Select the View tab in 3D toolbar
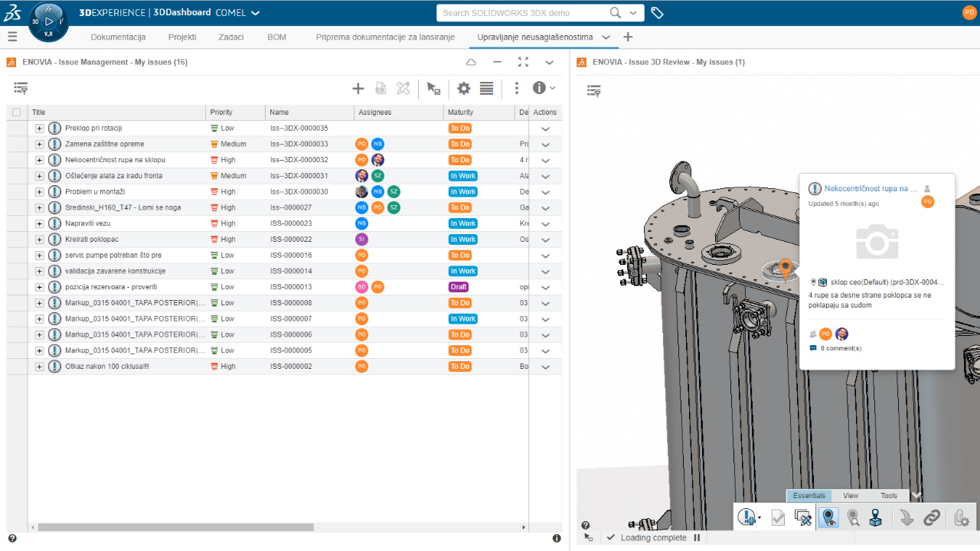 click(x=850, y=496)
